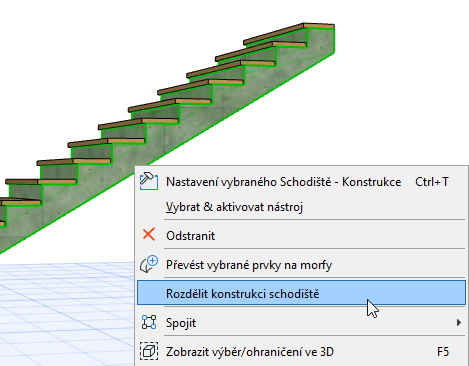Click the hammer settings icon

pos(149,181)
